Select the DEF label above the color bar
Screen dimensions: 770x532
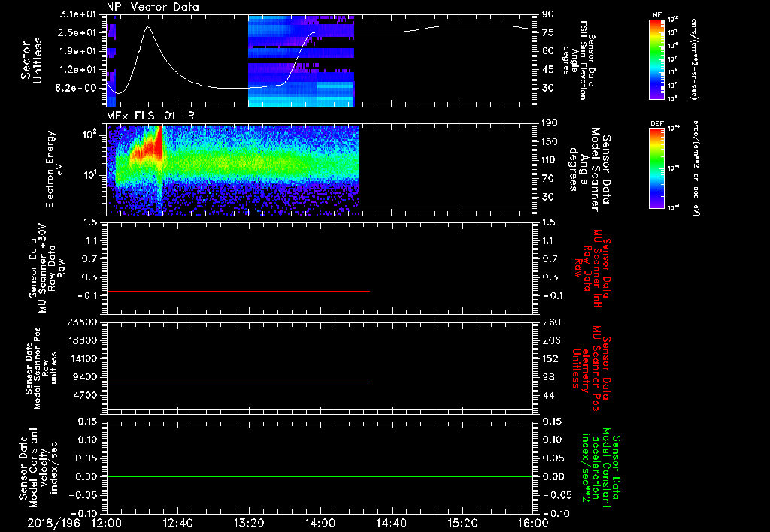point(657,124)
